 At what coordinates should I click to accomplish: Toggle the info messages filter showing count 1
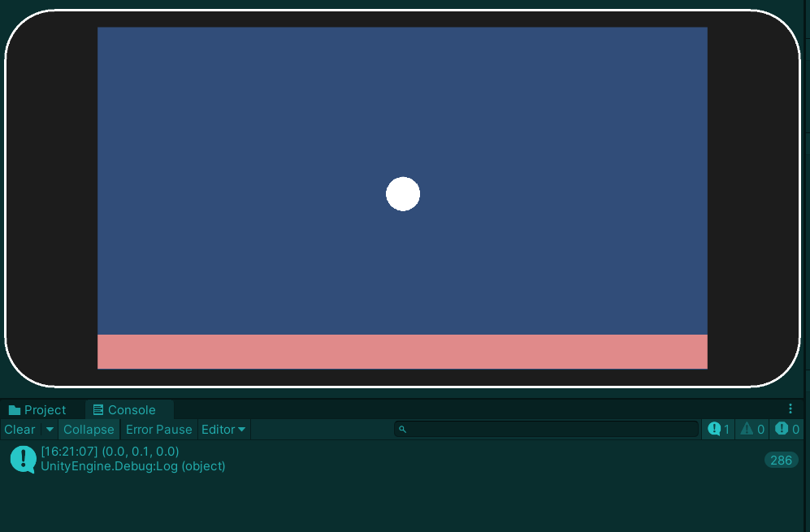coord(717,429)
